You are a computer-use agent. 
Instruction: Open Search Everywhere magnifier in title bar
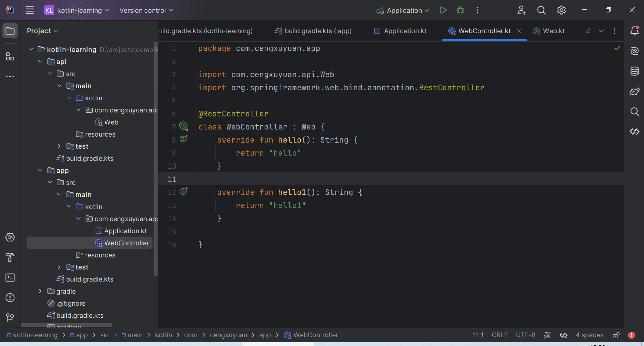tap(541, 10)
